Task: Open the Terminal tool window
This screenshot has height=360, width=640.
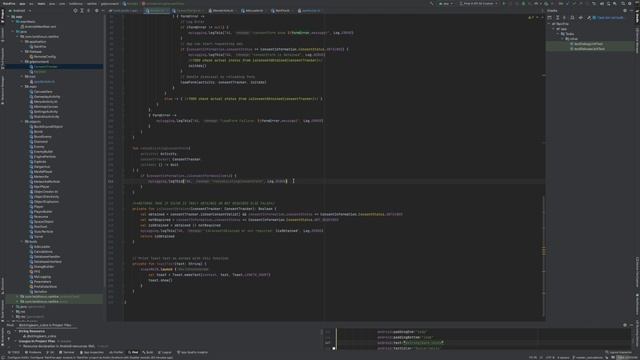Action: 67,352
